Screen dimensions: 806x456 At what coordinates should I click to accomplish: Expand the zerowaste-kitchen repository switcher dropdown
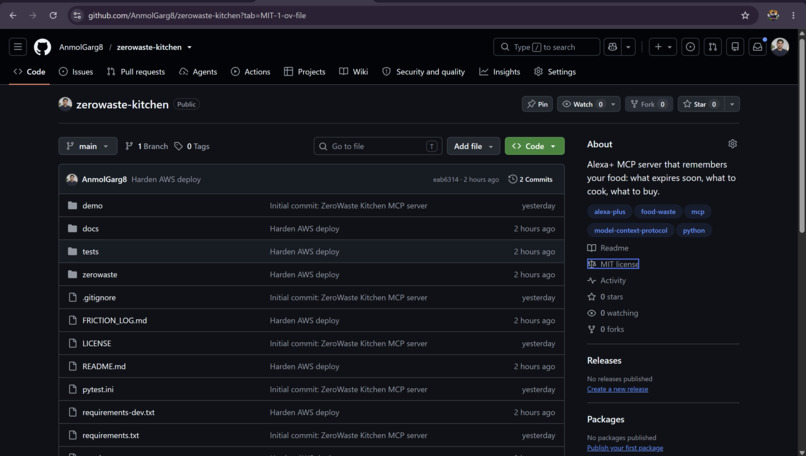pyautogui.click(x=189, y=47)
